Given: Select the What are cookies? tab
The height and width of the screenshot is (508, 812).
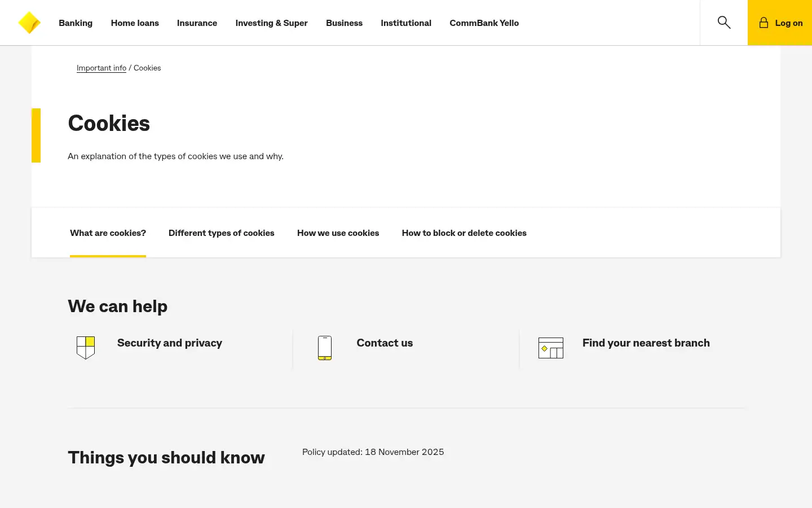Looking at the screenshot, I should [108, 233].
